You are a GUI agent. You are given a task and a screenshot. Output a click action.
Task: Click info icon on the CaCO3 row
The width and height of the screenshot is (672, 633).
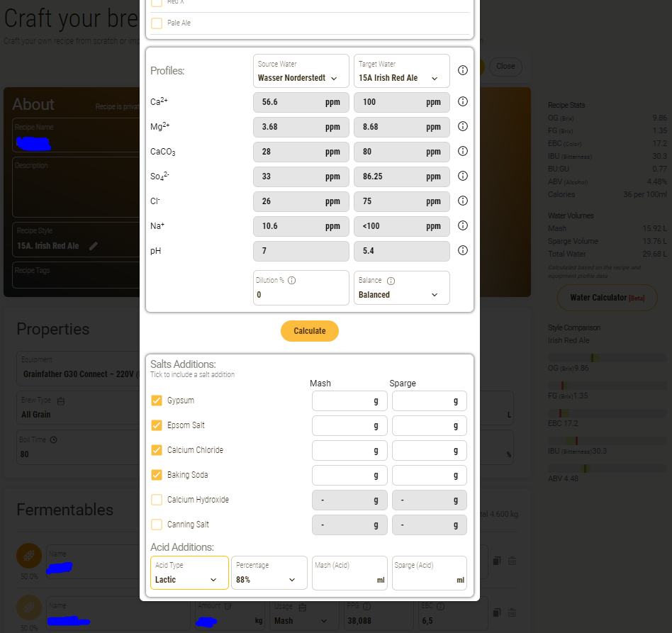click(x=463, y=152)
